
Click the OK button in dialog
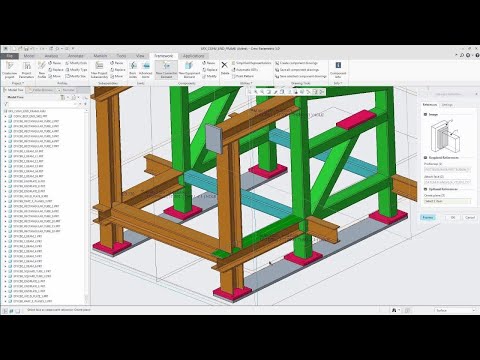[453, 217]
